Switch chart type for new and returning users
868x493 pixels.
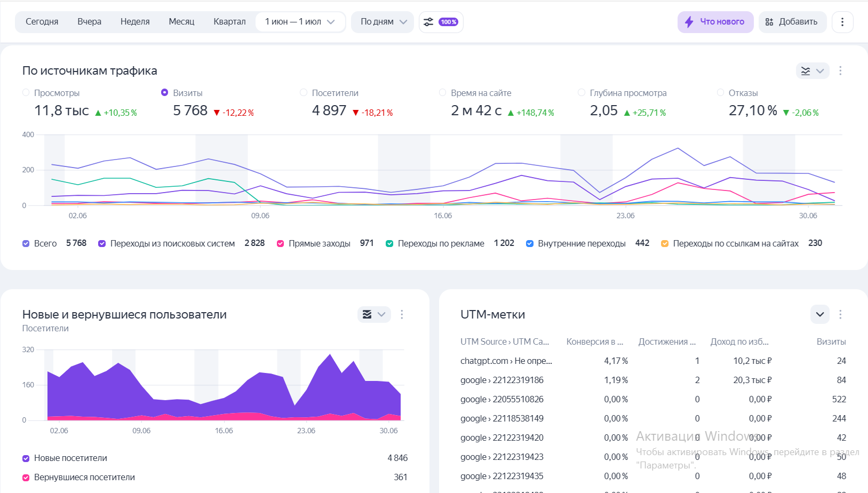(x=373, y=315)
